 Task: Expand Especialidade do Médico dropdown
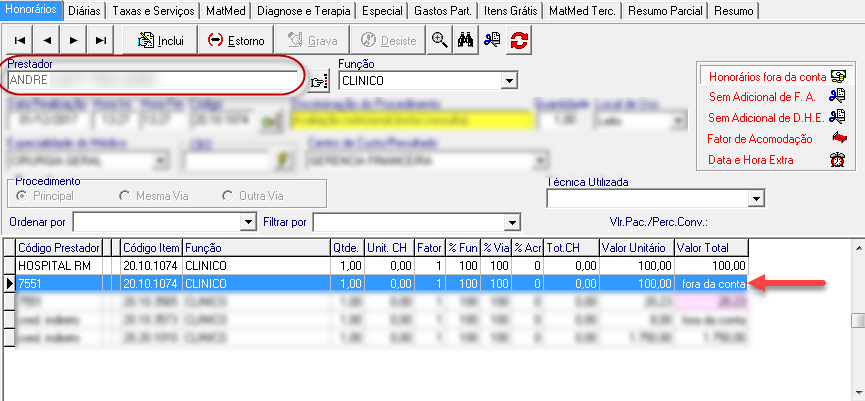point(161,161)
